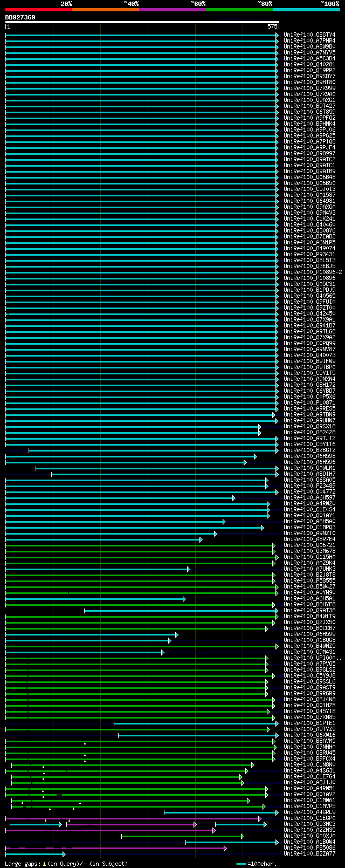Open hit UniRef100_Q40281

[x=309, y=65]
